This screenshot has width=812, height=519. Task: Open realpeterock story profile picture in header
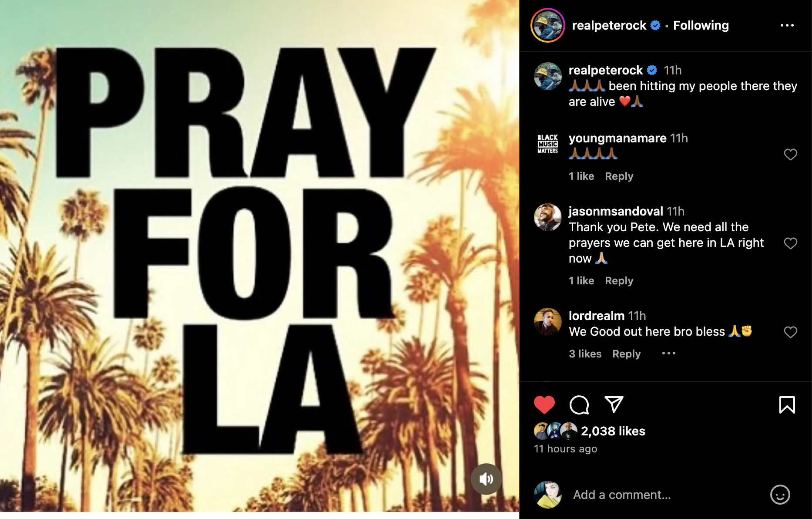[547, 25]
